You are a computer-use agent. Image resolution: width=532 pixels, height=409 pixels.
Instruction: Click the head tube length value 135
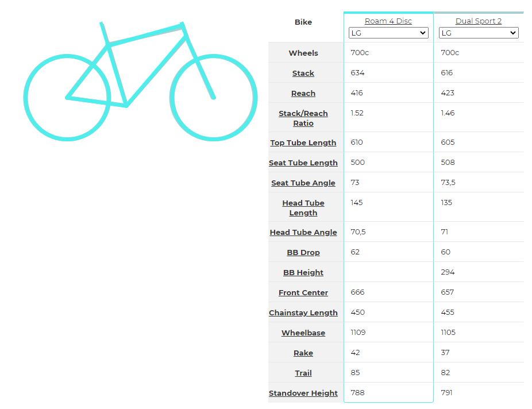pos(446,203)
